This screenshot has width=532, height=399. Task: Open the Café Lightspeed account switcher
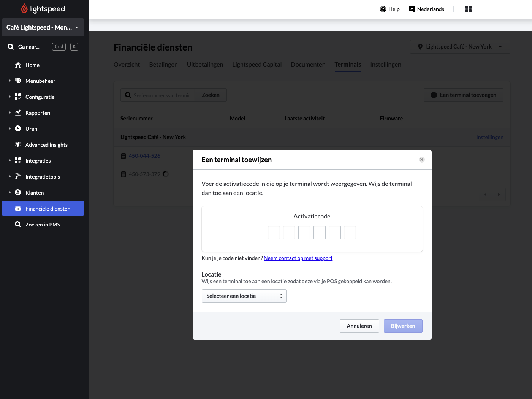43,27
